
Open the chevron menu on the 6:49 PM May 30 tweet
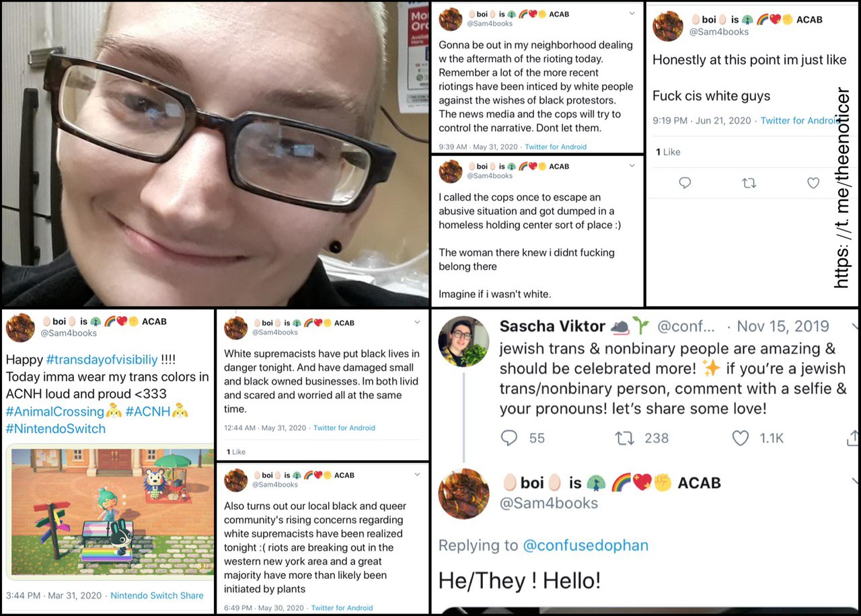[x=417, y=474]
